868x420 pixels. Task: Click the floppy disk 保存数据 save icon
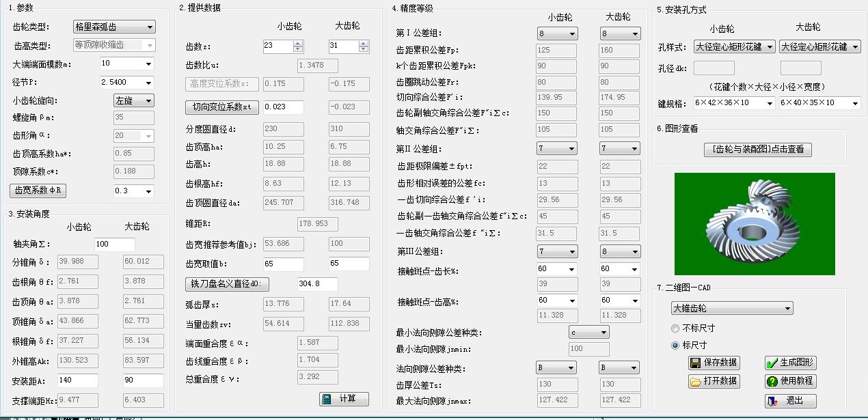tap(714, 363)
